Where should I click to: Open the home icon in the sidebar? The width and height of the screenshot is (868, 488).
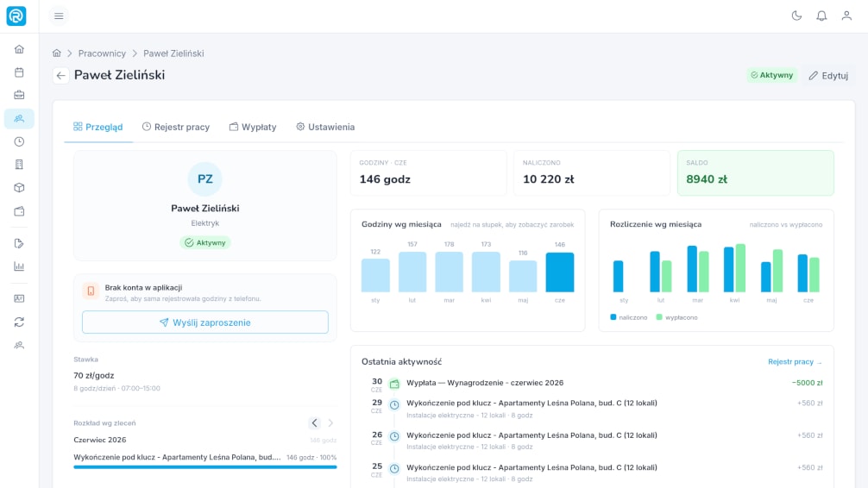[x=19, y=49]
